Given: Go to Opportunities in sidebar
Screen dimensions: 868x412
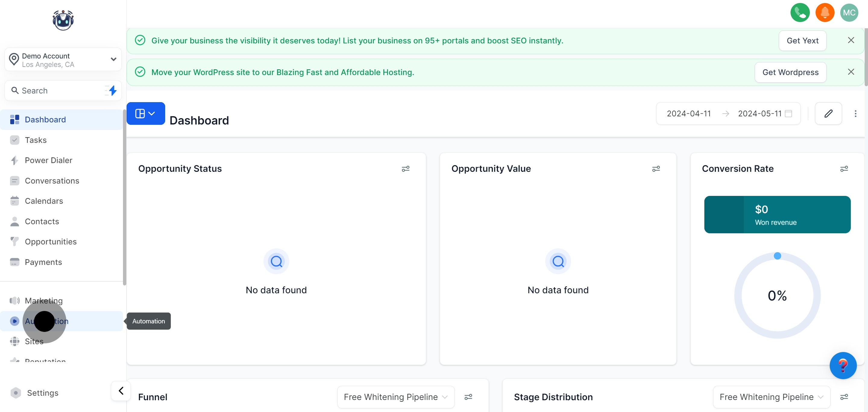Looking at the screenshot, I should 51,241.
